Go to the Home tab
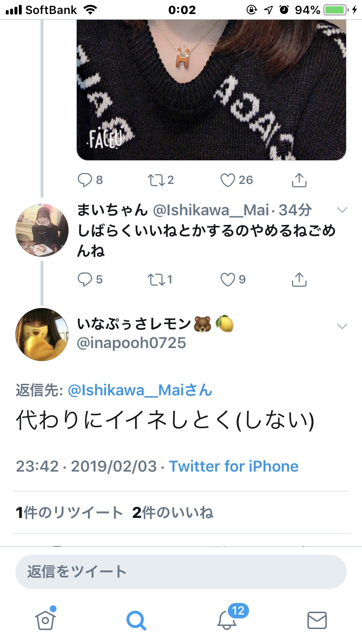362x644 pixels. pos(45,619)
